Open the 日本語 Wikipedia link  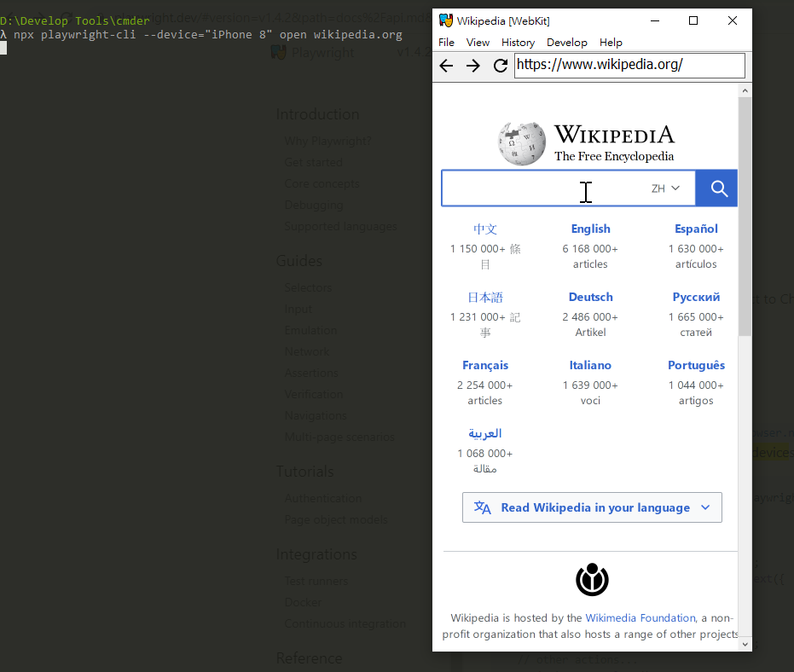point(485,298)
